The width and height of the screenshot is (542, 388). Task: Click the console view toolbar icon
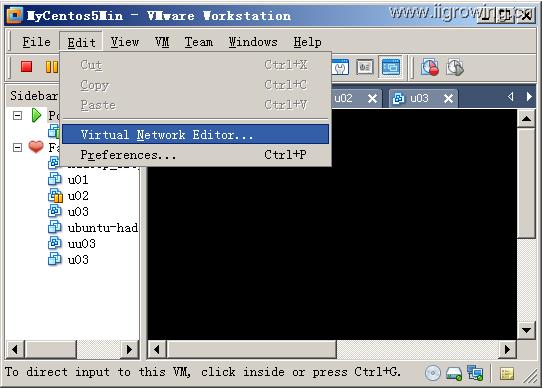point(365,67)
